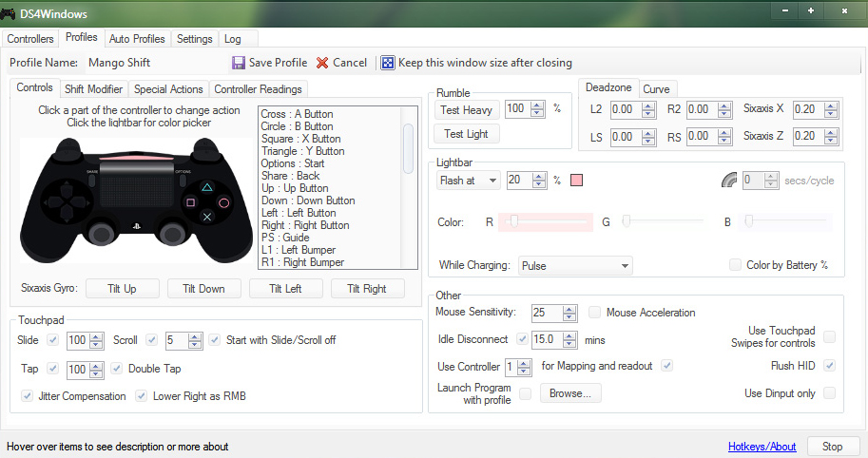Open the Controller Readings tab
This screenshot has height=458, width=868.
tap(258, 89)
